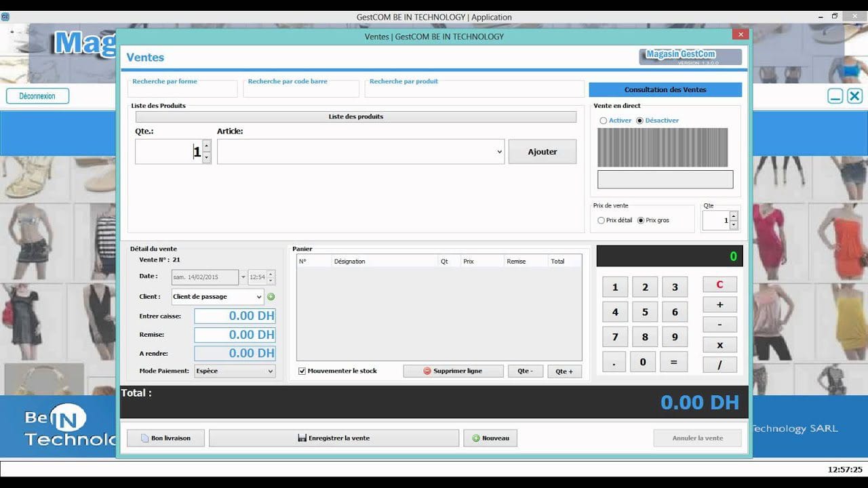Click the Recherche par produit field
The width and height of the screenshot is (868, 488).
(475, 89)
